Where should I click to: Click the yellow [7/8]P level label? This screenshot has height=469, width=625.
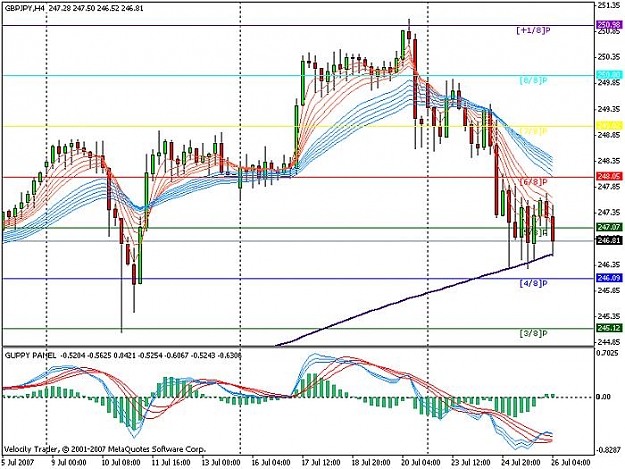point(533,131)
